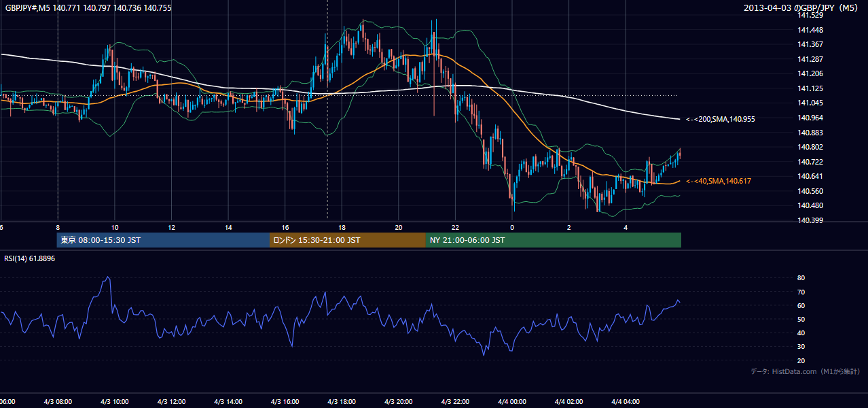This screenshot has height=408, width=868.
Task: Select the bottom axis label 4/3 12:00
Action: tap(172, 402)
